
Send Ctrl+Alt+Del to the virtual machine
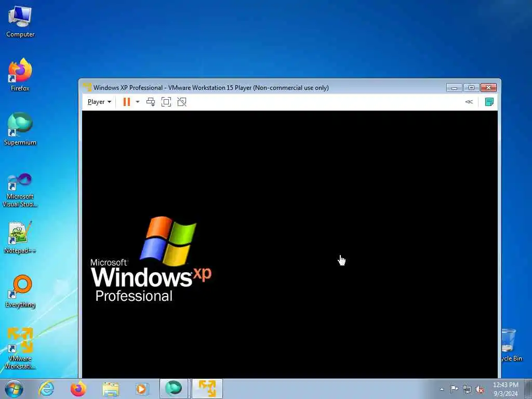pyautogui.click(x=151, y=102)
